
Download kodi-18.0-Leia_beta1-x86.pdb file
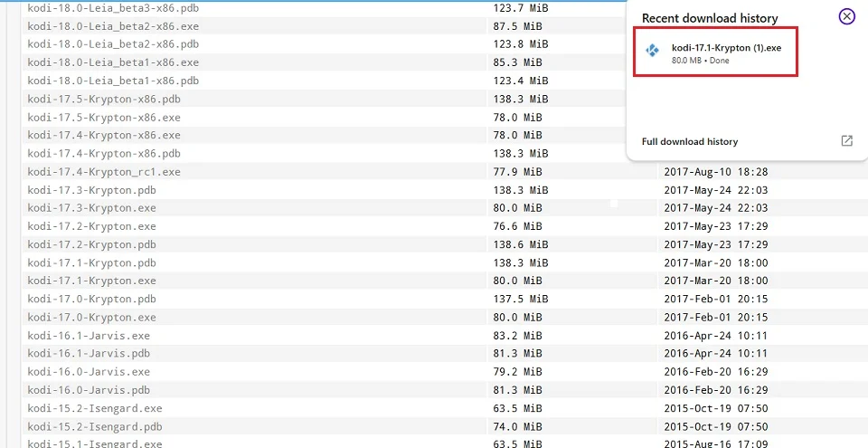(113, 81)
